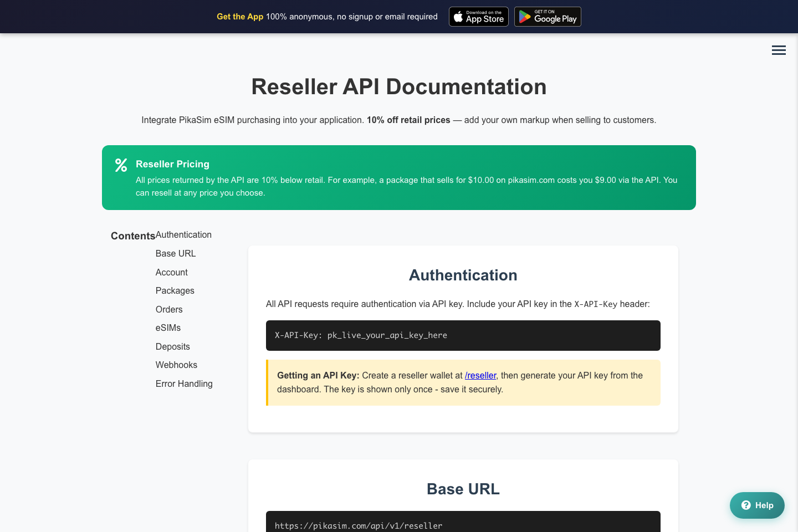798x532 pixels.
Task: Open the hamburger navigation menu
Action: [x=779, y=50]
